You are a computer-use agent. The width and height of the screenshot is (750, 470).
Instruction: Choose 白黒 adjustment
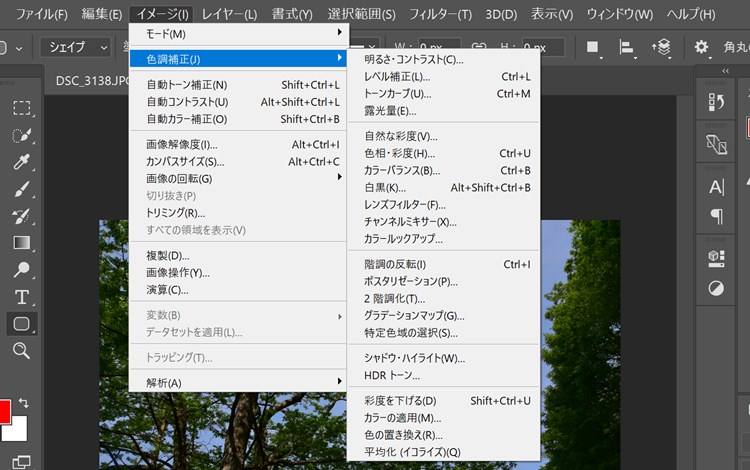pos(445,188)
